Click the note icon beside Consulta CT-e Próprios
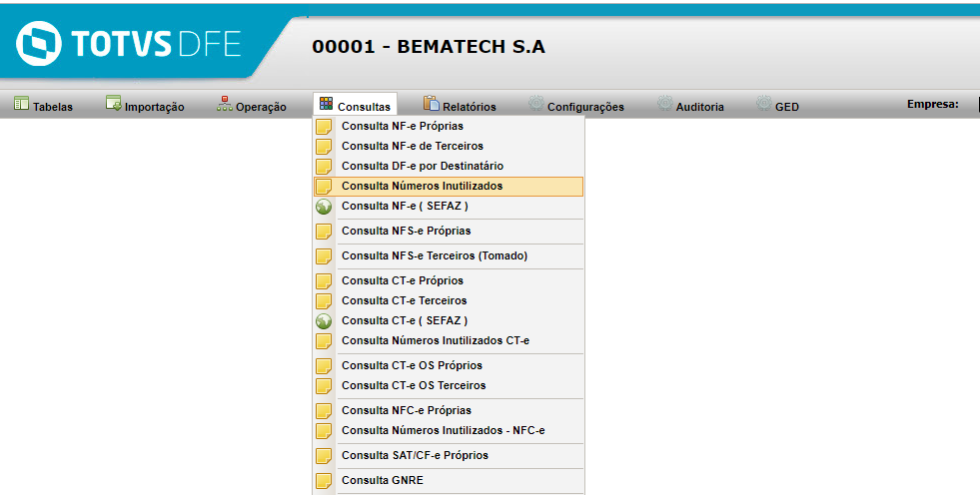The height and width of the screenshot is (495, 980). tap(324, 280)
